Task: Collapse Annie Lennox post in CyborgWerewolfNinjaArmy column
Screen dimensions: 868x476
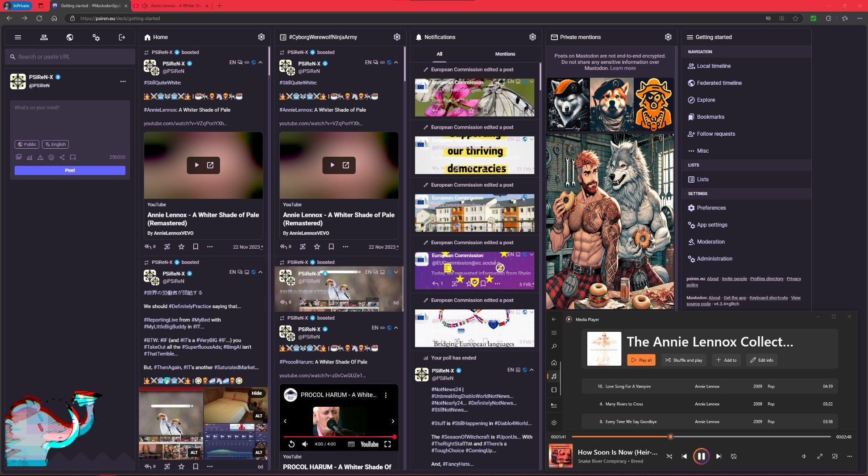Action: point(396,63)
